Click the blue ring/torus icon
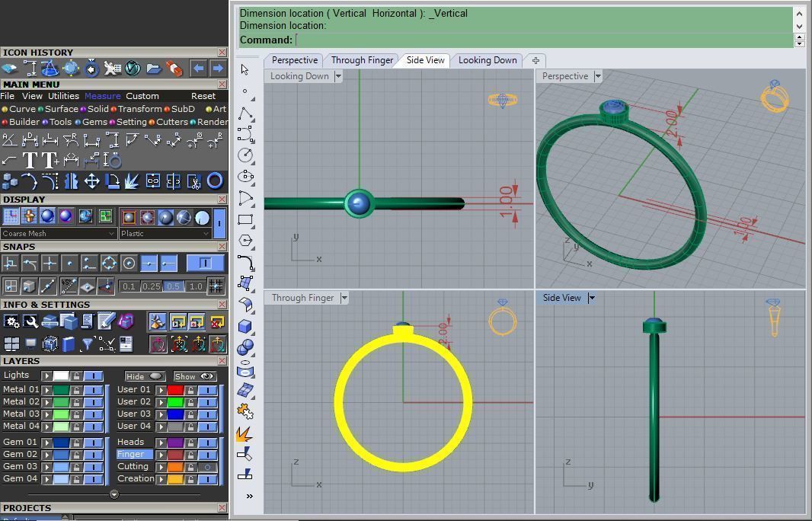Screen dimensions: 812x521 click(x=215, y=181)
